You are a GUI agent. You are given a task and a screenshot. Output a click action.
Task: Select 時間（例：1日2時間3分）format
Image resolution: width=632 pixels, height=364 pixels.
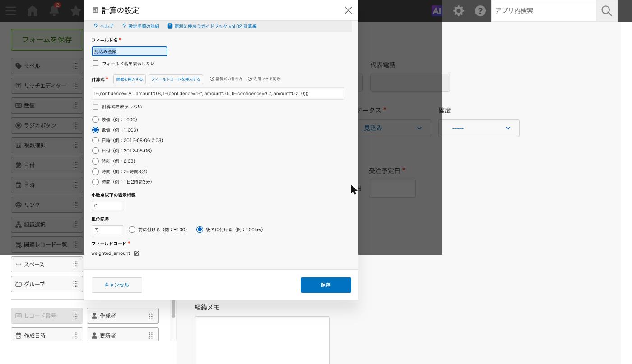click(x=95, y=182)
